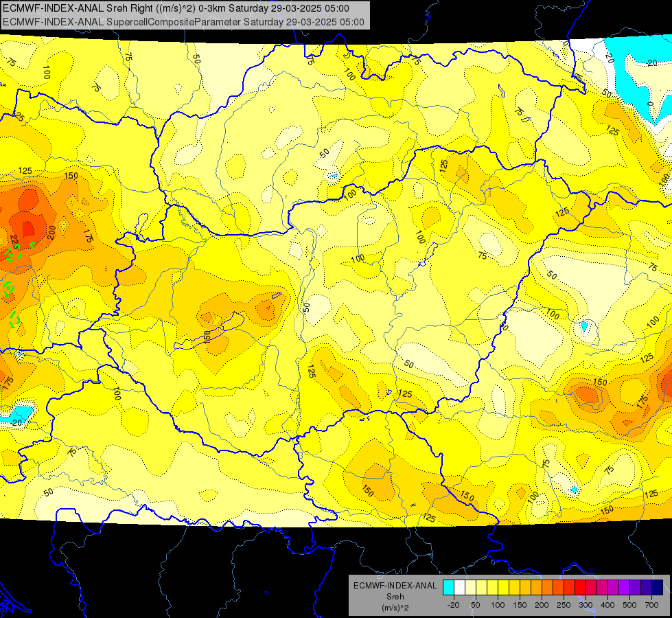Image resolution: width=672 pixels, height=618 pixels.
Task: Click the legend tick label 500
Action: point(629,605)
